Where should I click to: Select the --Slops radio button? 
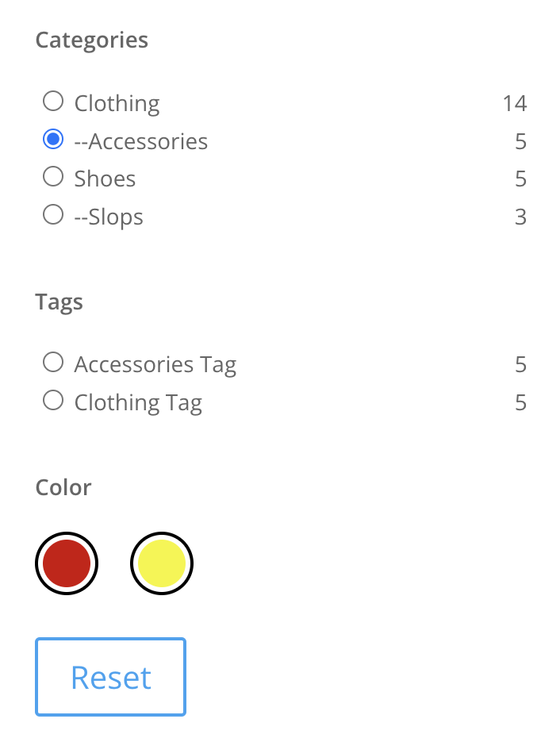coord(53,215)
